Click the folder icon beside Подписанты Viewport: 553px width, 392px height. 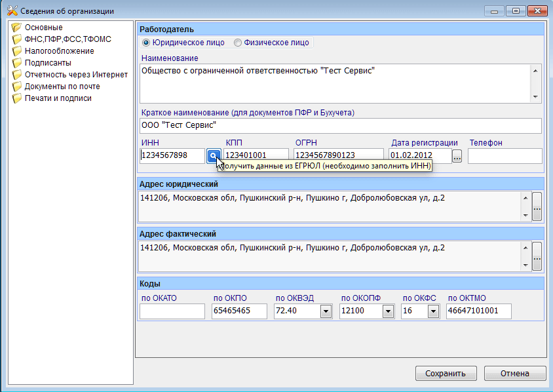click(x=16, y=63)
